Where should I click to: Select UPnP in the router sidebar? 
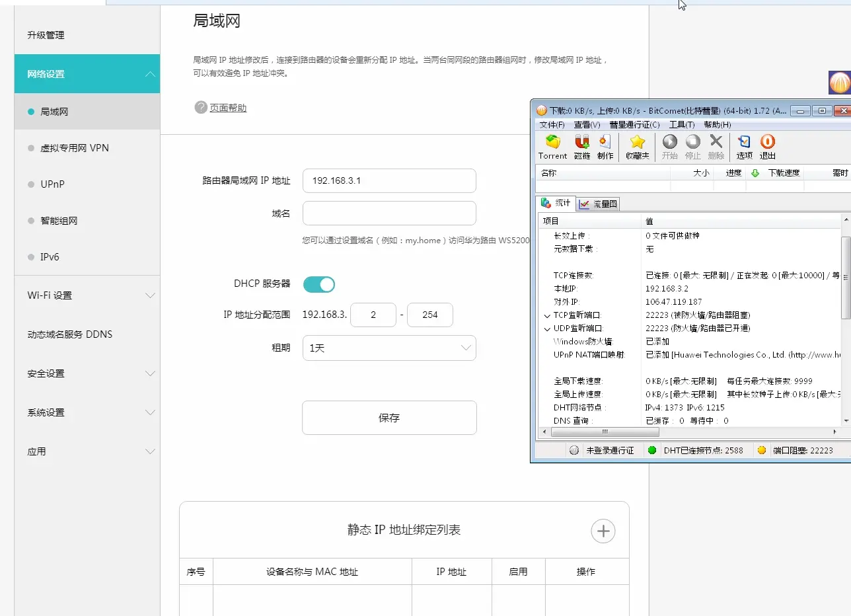click(87, 184)
